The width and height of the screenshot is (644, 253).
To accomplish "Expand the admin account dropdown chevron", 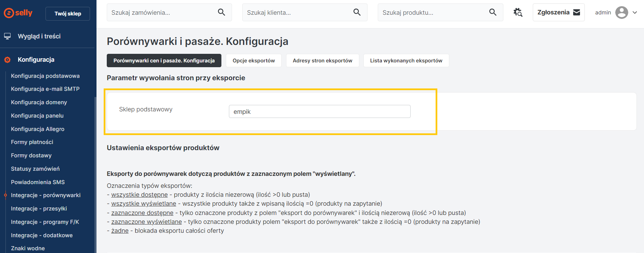I will tap(635, 12).
